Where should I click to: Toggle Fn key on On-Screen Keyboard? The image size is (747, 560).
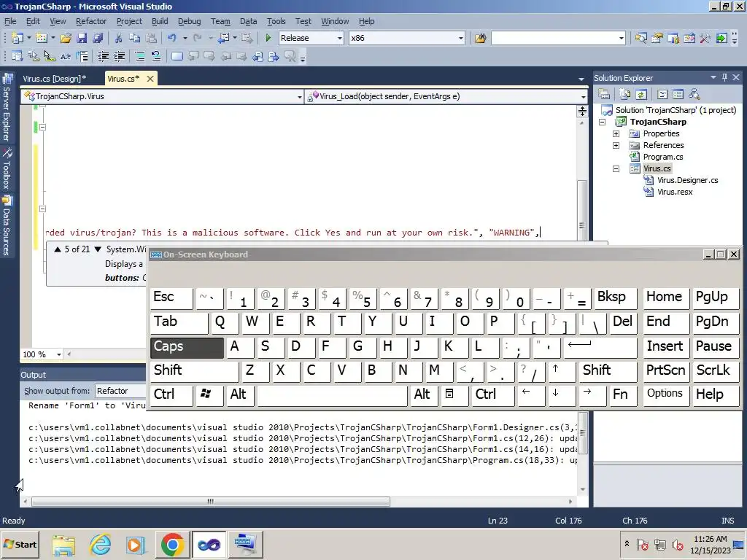pos(622,394)
